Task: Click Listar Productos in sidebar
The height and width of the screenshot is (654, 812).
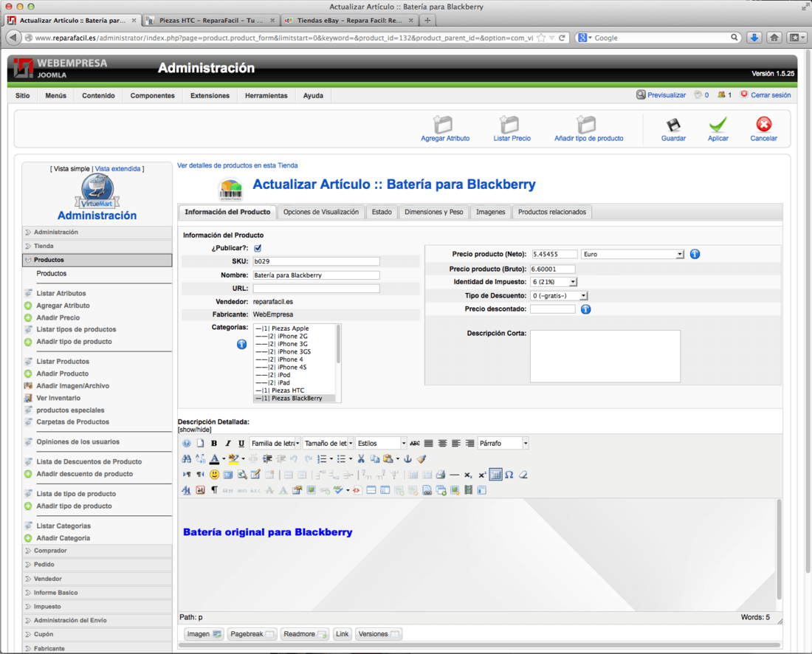Action: click(63, 362)
